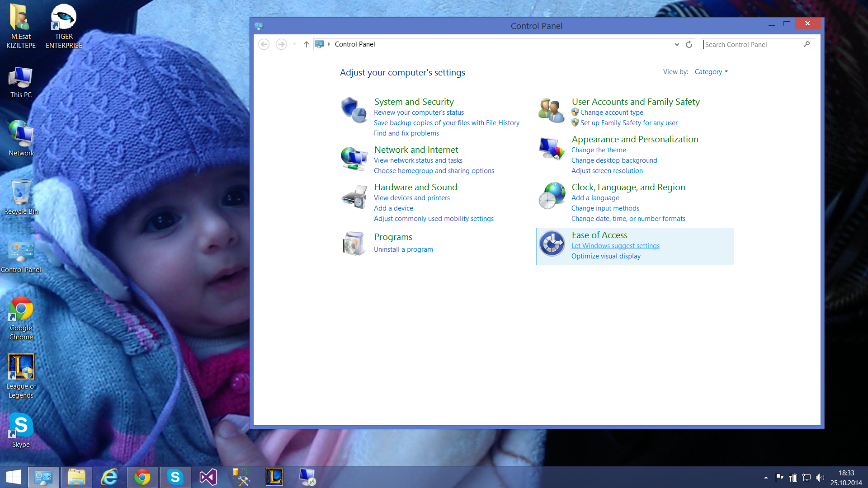This screenshot has height=488, width=868.
Task: Click the Adjust screen resolution link
Action: coord(607,171)
